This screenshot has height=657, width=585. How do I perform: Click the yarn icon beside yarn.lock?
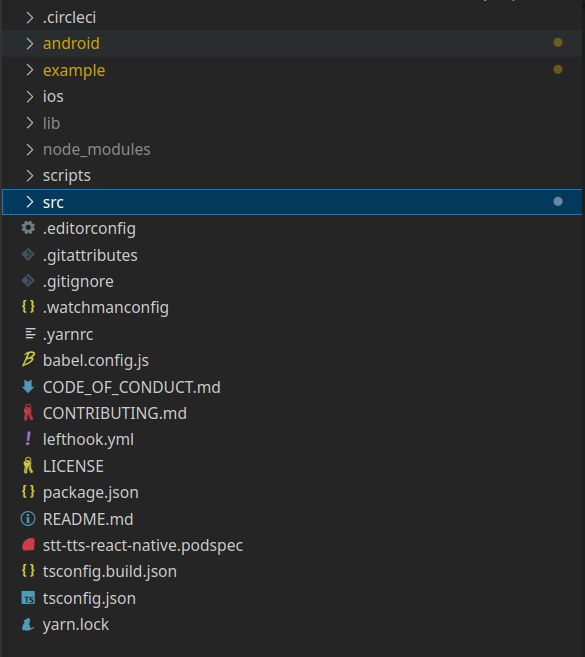coord(28,624)
